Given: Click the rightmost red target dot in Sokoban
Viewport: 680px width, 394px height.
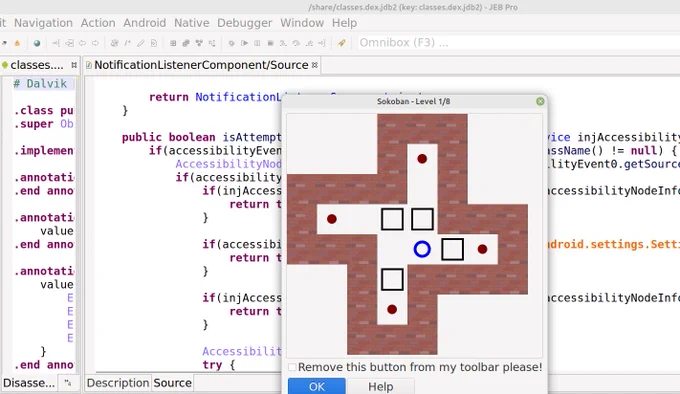Looking at the screenshot, I should pos(482,249).
